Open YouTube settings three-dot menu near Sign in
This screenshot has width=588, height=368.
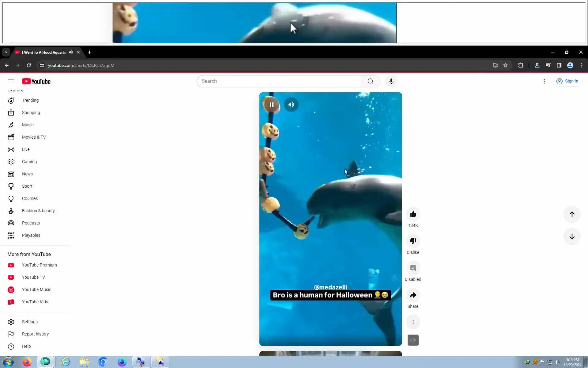click(544, 81)
